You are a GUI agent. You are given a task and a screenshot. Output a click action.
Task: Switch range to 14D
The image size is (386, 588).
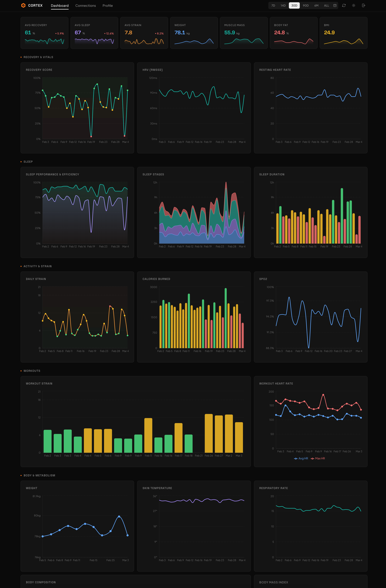coord(283,5)
